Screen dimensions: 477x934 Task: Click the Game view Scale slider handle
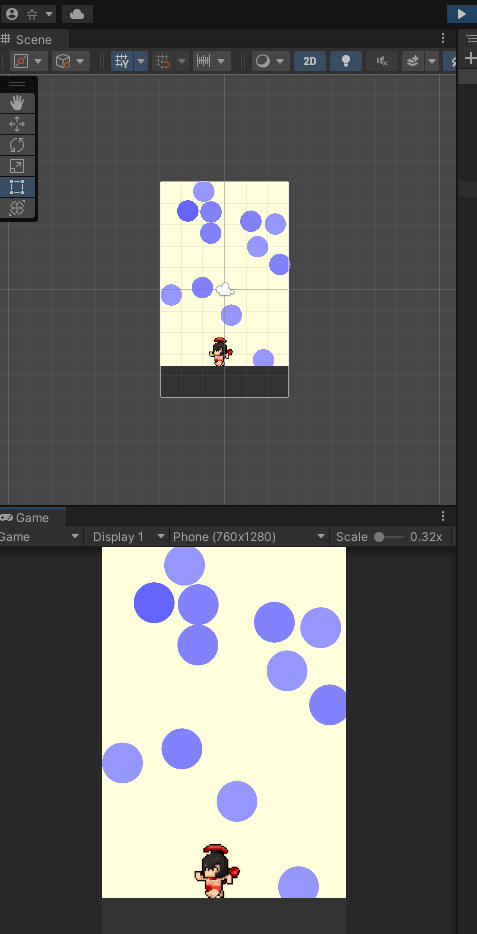[379, 537]
